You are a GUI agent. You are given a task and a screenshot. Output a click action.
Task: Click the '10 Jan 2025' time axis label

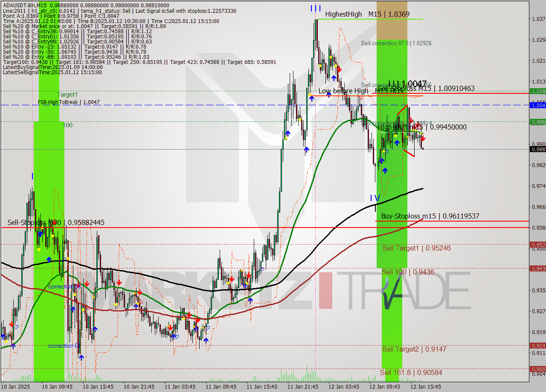15,387
